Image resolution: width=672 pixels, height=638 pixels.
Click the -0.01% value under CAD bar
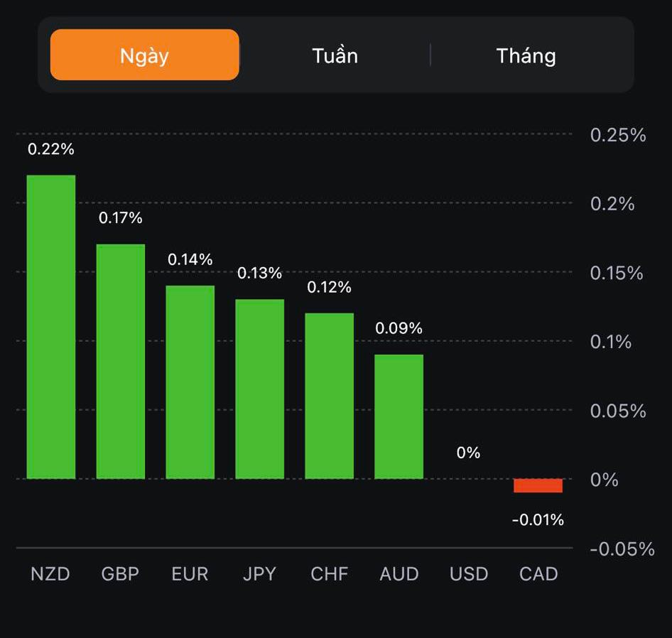point(538,520)
